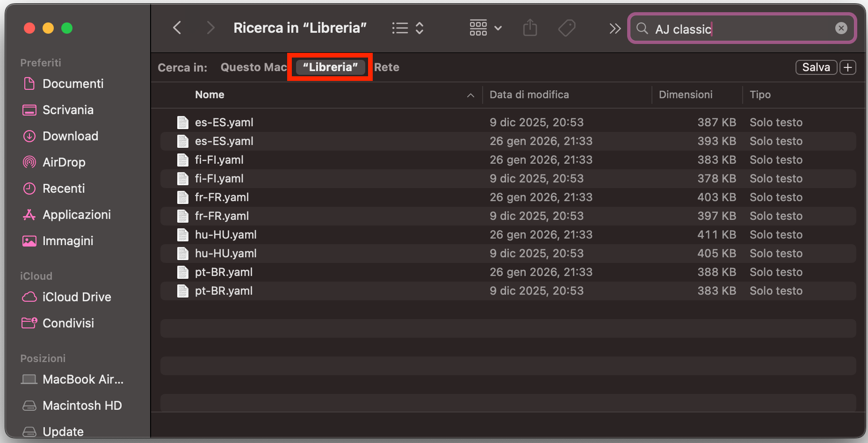Click the Share toolbar icon
Image resolution: width=868 pixels, height=443 pixels.
click(530, 28)
